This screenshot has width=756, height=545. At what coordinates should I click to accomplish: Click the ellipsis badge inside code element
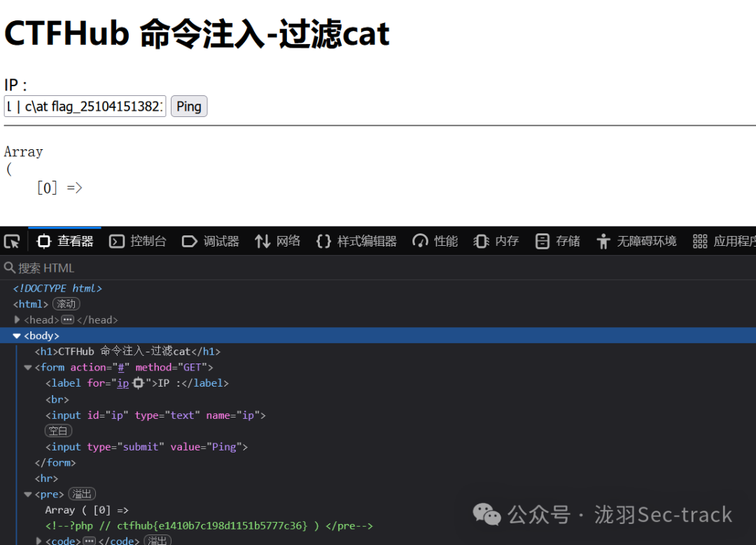(x=89, y=541)
